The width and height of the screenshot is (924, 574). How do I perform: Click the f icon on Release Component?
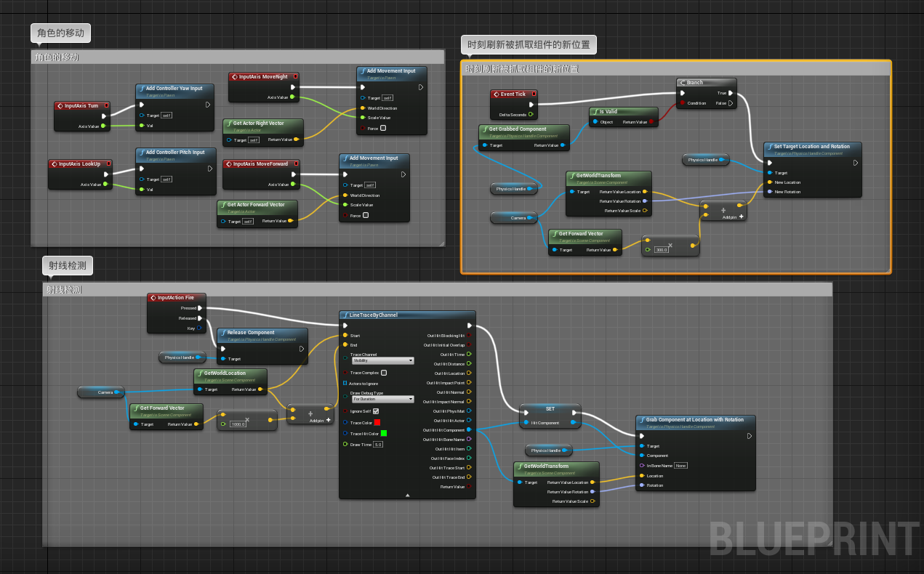tap(224, 333)
